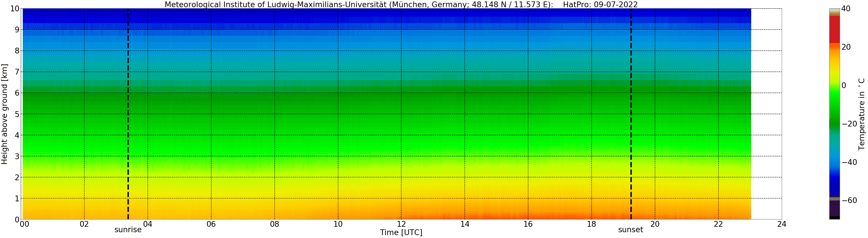
Task: Click the time axis tick label 20
Action: pos(655,224)
